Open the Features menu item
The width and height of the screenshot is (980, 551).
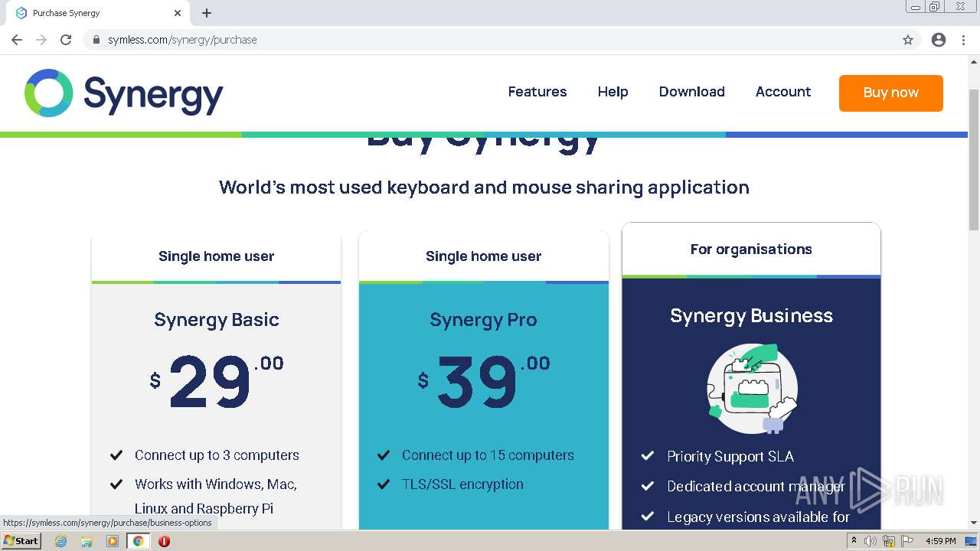click(x=537, y=92)
